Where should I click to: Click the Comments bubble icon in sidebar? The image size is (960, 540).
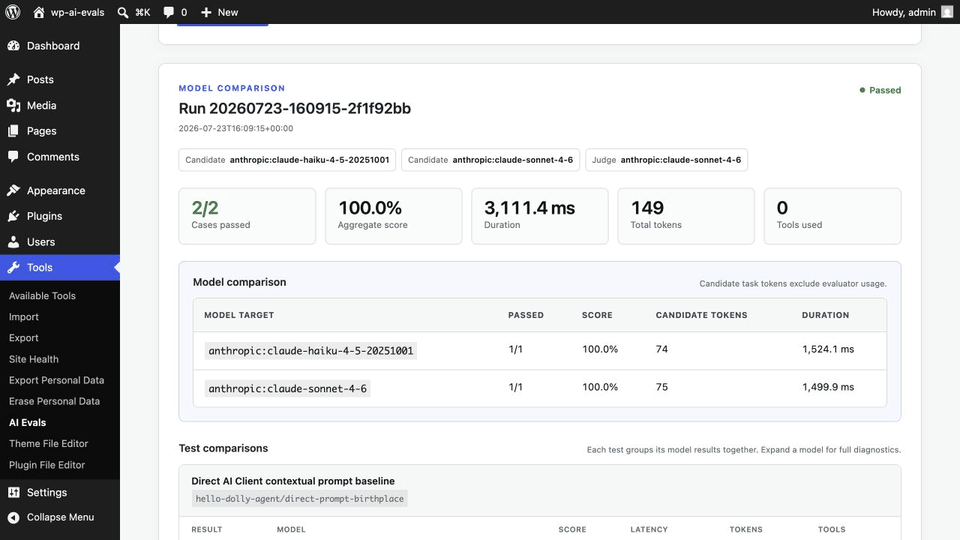pos(13,157)
